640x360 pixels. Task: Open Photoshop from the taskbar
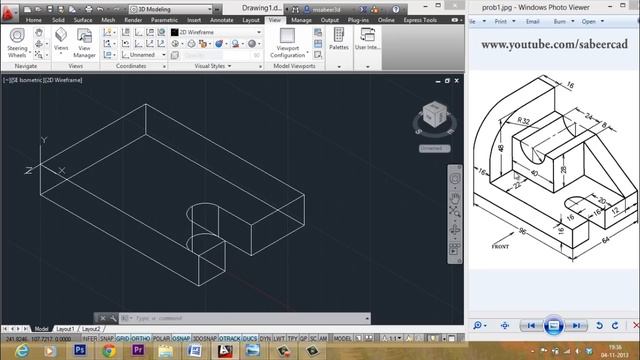coord(80,350)
